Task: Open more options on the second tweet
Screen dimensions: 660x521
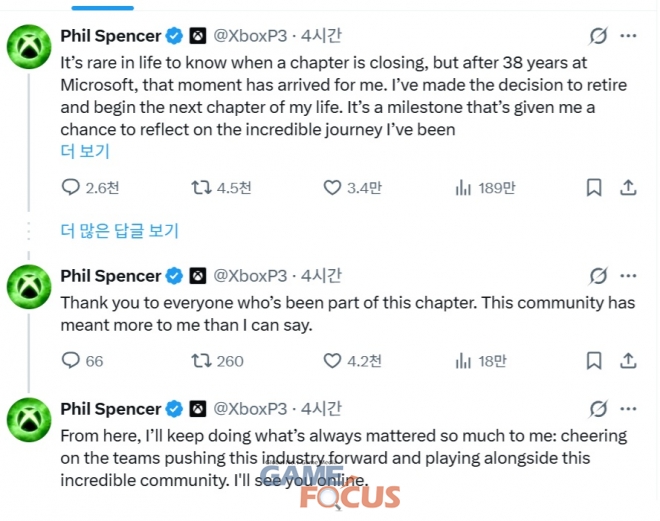Action: [628, 275]
